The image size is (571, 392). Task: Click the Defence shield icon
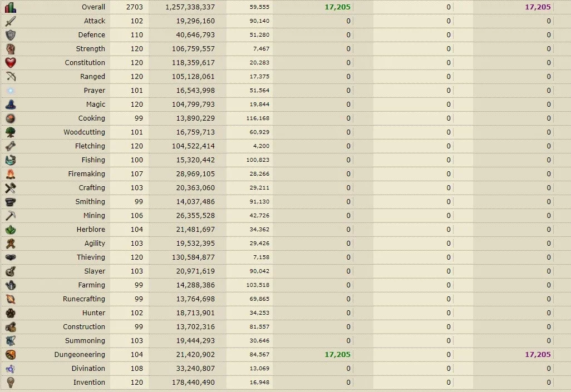click(11, 35)
